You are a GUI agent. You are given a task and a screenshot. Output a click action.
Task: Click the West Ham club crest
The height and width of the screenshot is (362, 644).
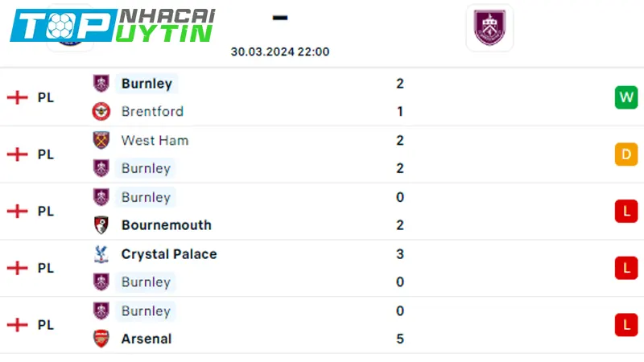(x=101, y=140)
